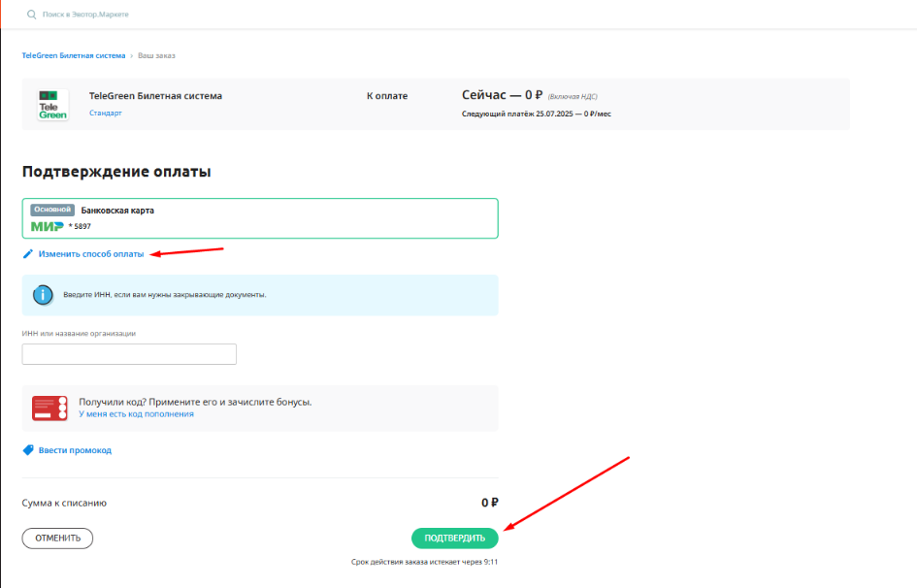Screen dimensions: 917x588
Task: Click Ввести промокод link
Action: point(75,450)
